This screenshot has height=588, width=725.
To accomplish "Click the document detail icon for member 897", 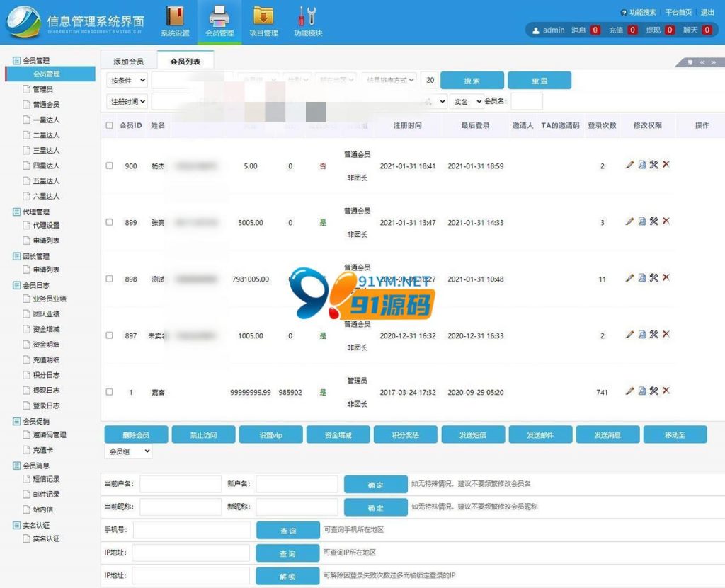I will coord(641,334).
